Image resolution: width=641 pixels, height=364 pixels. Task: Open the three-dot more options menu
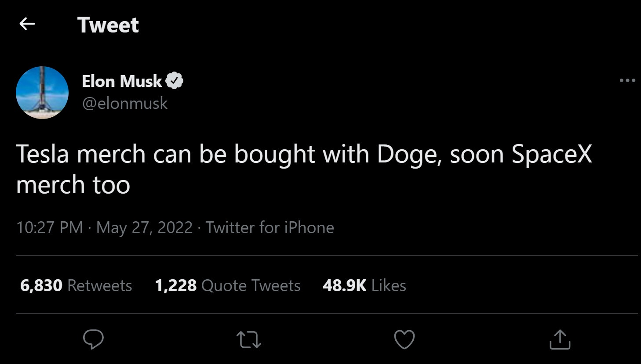pyautogui.click(x=627, y=79)
